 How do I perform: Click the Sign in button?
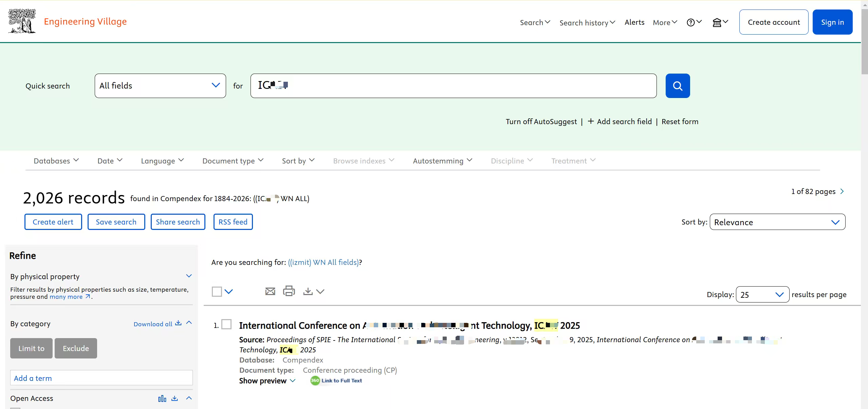click(832, 22)
